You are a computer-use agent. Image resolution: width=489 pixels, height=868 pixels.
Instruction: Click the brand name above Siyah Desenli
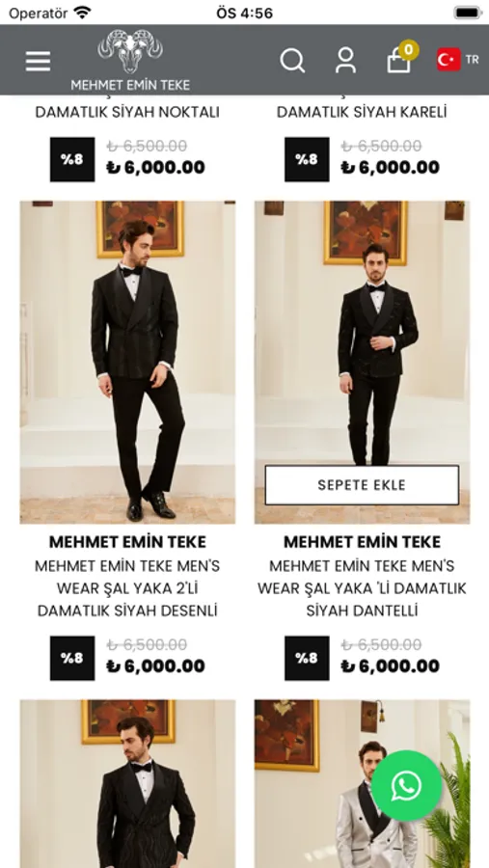tap(127, 542)
